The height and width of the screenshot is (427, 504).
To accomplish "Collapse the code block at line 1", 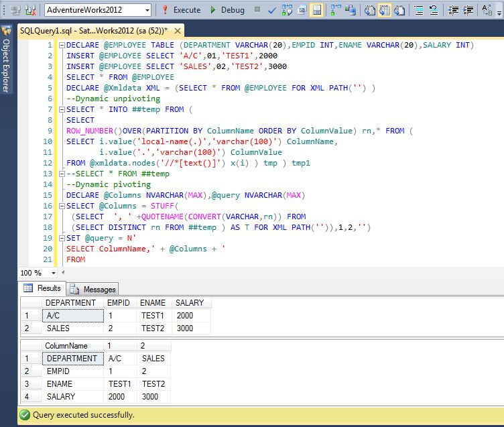I will pos(61,46).
